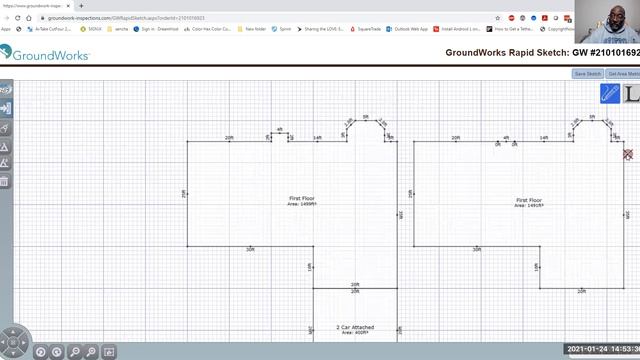The width and height of the screenshot is (640, 360).
Task: Click the 30ft bottom wall label on left sketch
Action: 250,249
